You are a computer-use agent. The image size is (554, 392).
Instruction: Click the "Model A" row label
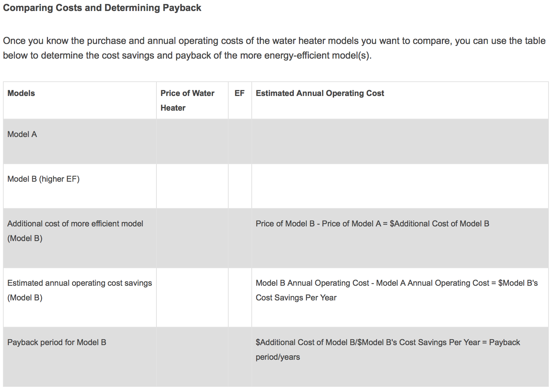(x=22, y=134)
